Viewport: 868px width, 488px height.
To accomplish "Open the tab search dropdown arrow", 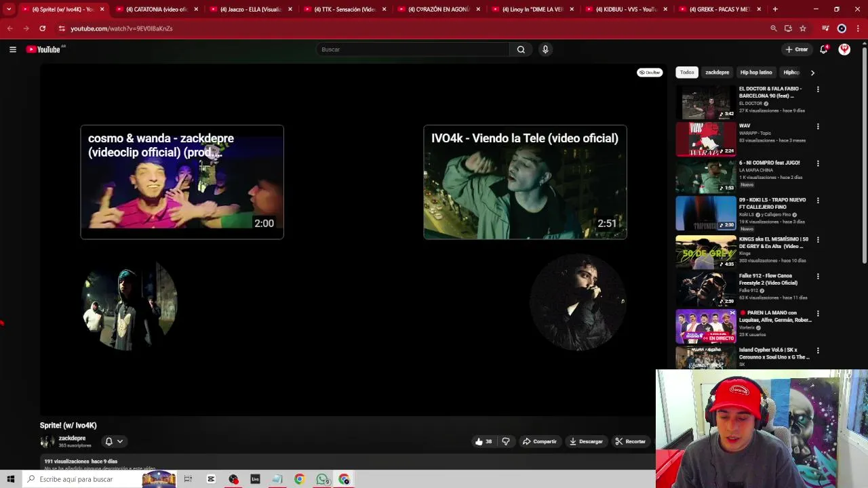I will (x=9, y=9).
